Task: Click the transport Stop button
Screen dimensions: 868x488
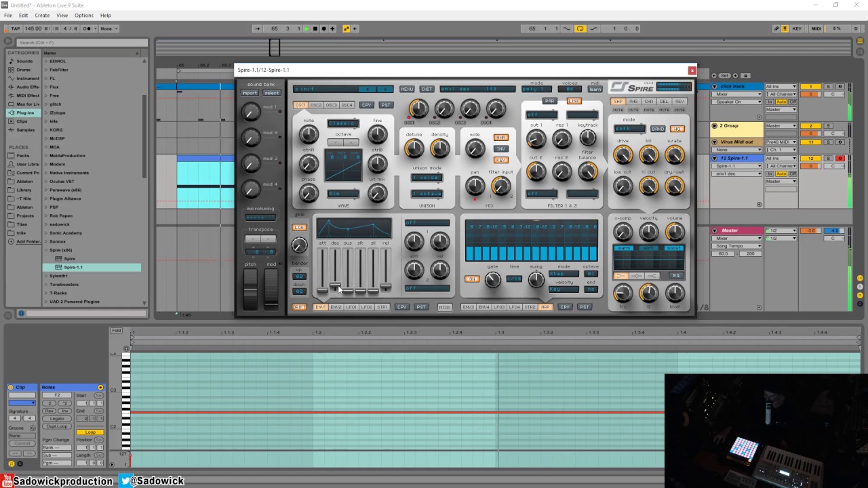Action: point(315,28)
